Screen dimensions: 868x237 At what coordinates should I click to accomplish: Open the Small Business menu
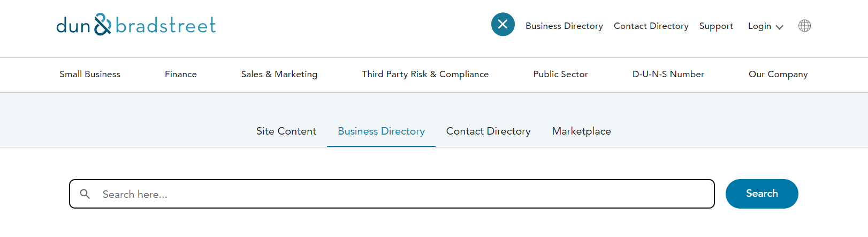[90, 74]
